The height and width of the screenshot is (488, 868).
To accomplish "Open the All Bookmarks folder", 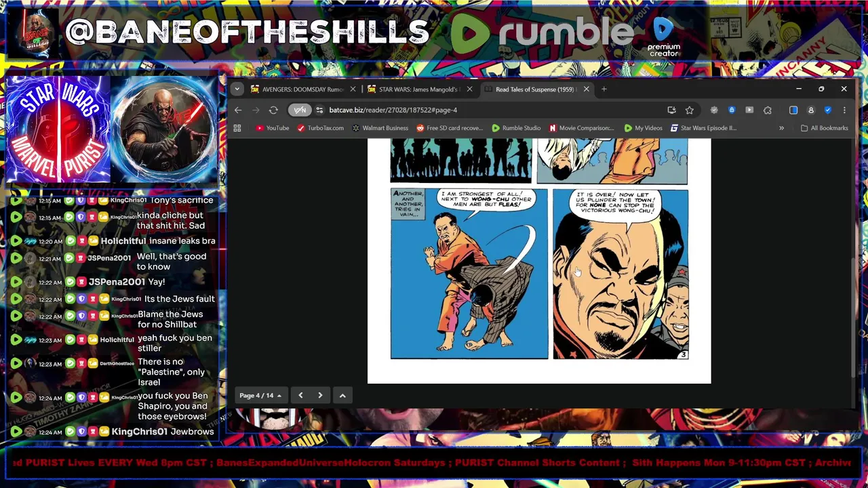I will pos(824,128).
